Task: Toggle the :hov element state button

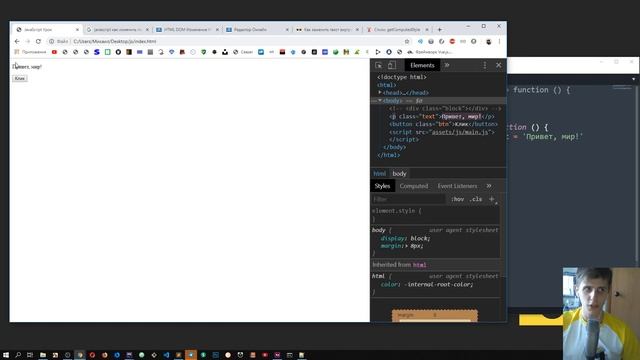Action: [x=457, y=199]
